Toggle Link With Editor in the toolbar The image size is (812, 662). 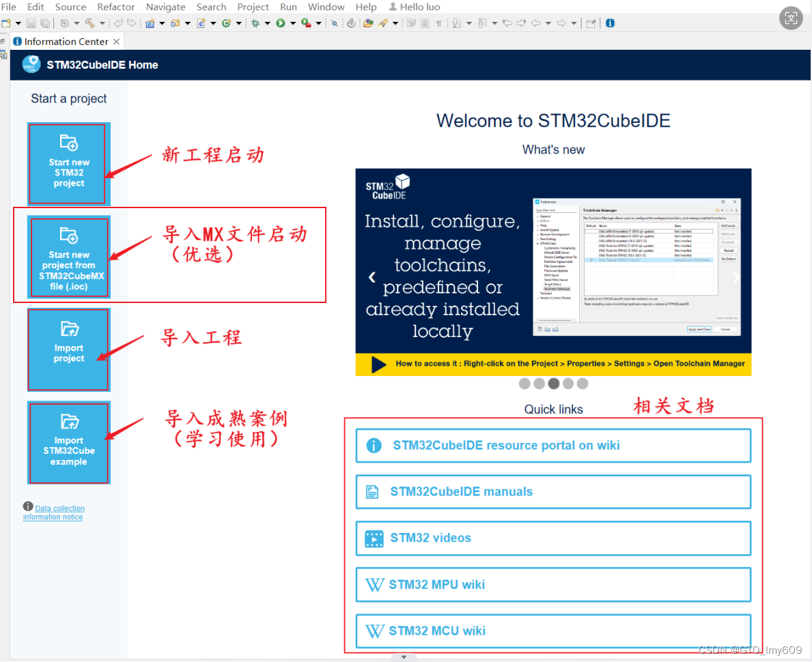(412, 23)
